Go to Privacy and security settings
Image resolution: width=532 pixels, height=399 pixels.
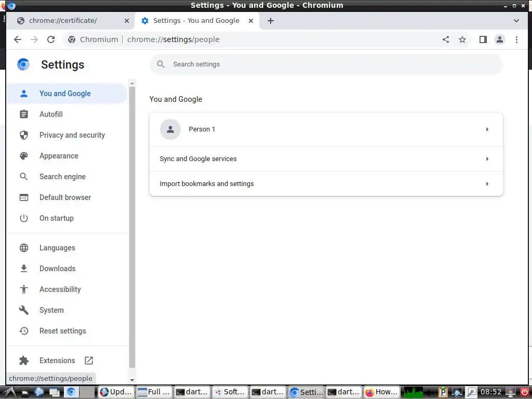(x=67, y=135)
